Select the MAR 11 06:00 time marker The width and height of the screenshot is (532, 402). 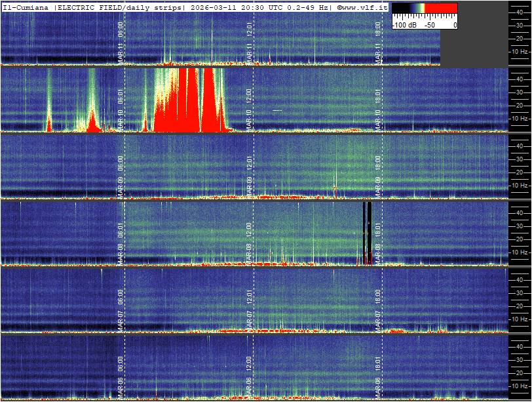[x=121, y=42]
